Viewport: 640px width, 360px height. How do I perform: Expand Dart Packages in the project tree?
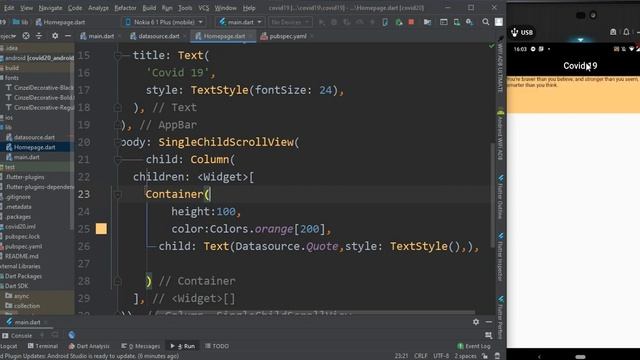point(23,276)
